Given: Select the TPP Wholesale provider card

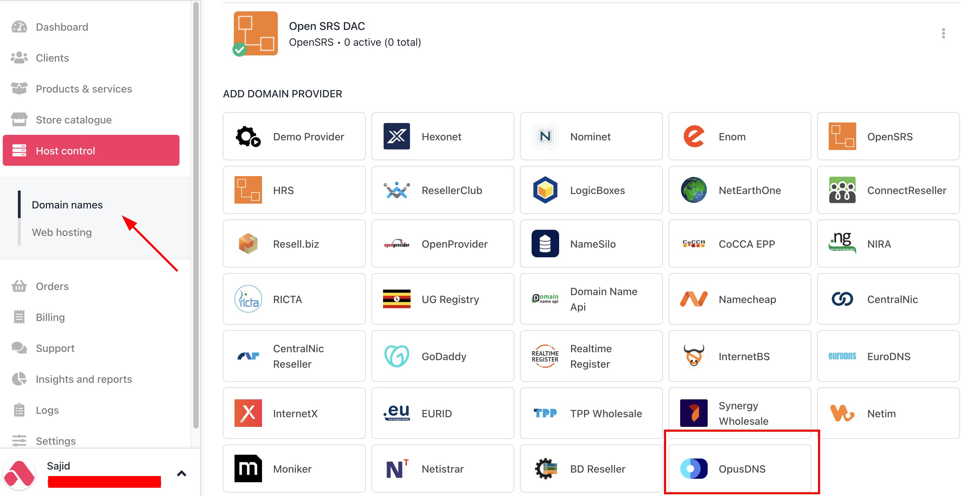Looking at the screenshot, I should pyautogui.click(x=591, y=413).
